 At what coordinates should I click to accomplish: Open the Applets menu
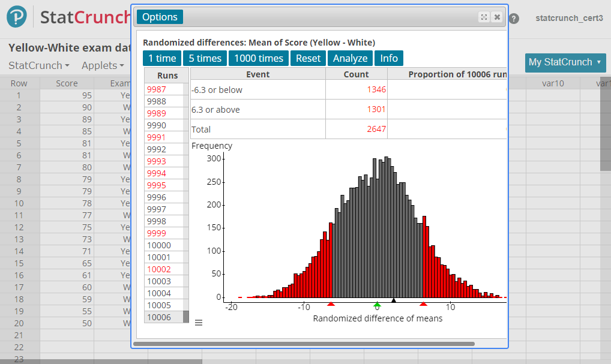(x=103, y=65)
